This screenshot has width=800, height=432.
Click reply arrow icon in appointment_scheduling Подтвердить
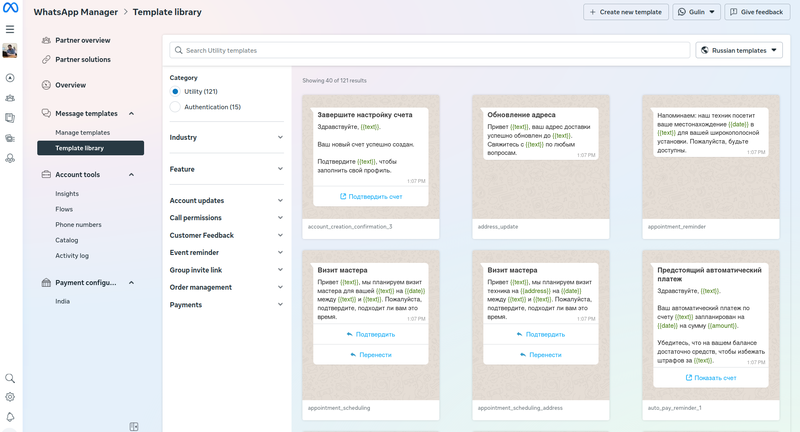[x=349, y=335]
